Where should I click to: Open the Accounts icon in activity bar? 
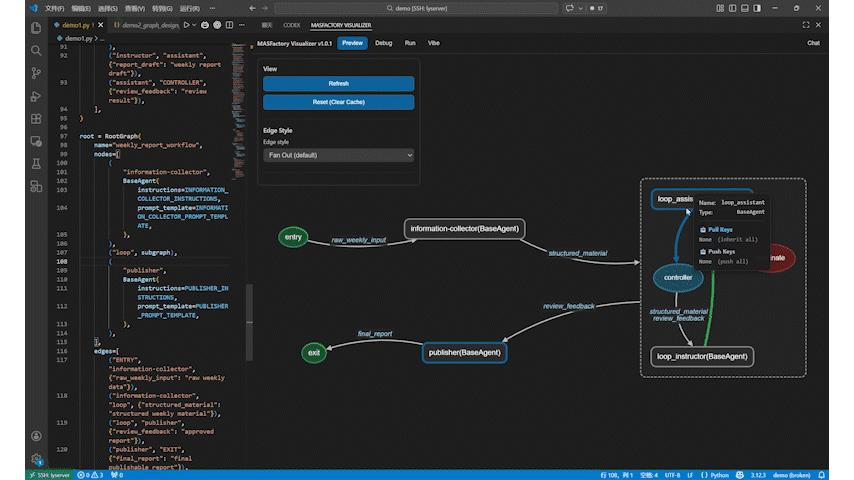pos(36,436)
